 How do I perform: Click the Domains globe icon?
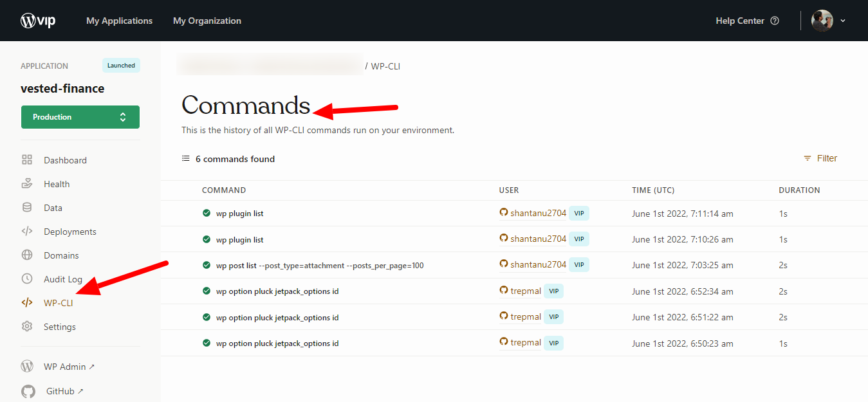tap(27, 255)
